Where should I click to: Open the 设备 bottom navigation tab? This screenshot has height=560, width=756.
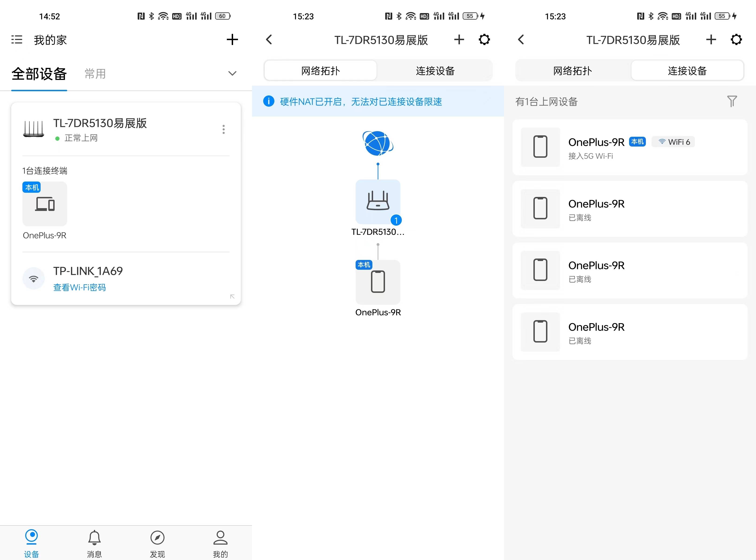(x=31, y=544)
